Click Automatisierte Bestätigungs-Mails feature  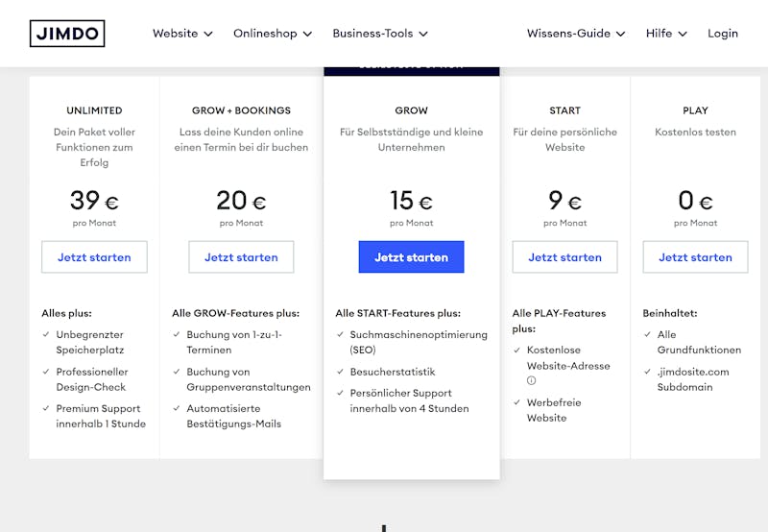[x=233, y=416]
